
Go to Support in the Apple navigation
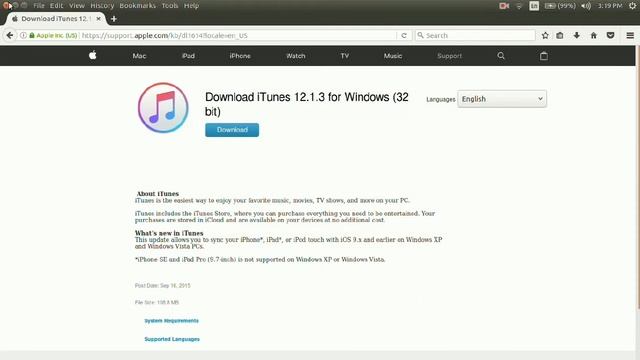pyautogui.click(x=449, y=56)
